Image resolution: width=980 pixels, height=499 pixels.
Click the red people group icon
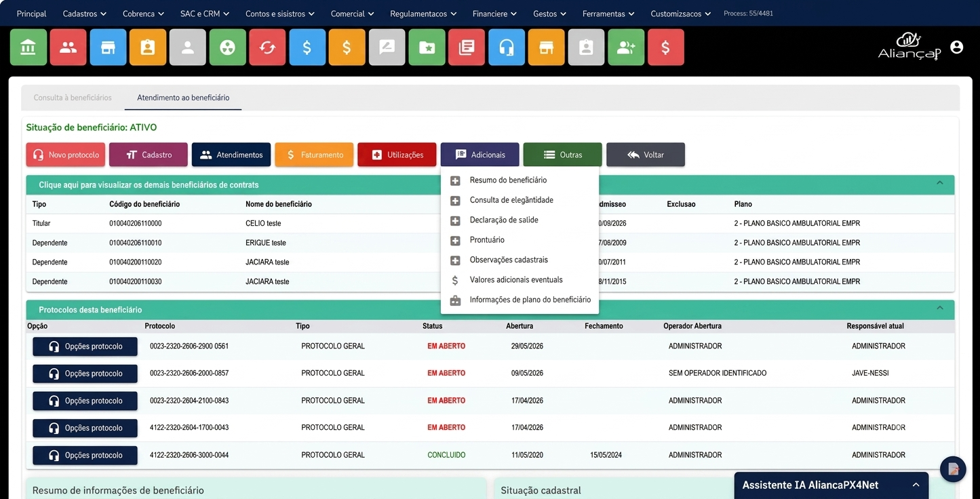coord(68,47)
